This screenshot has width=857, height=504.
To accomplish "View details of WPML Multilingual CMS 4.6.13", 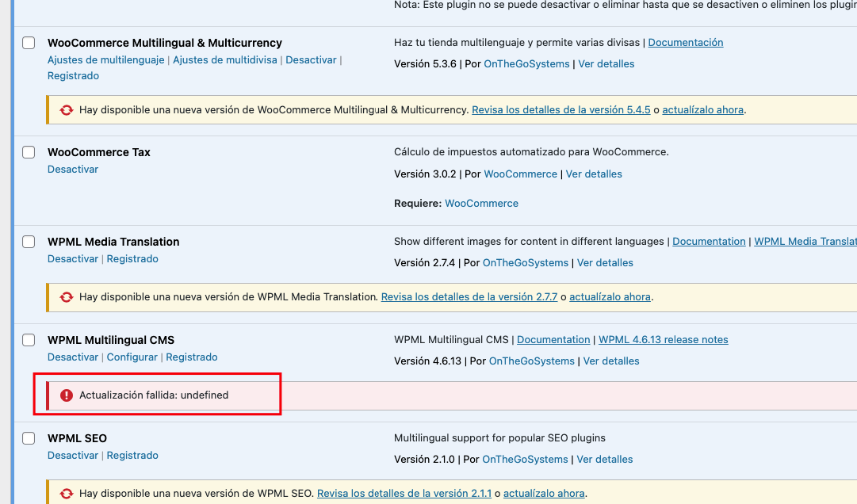I will 611,361.
